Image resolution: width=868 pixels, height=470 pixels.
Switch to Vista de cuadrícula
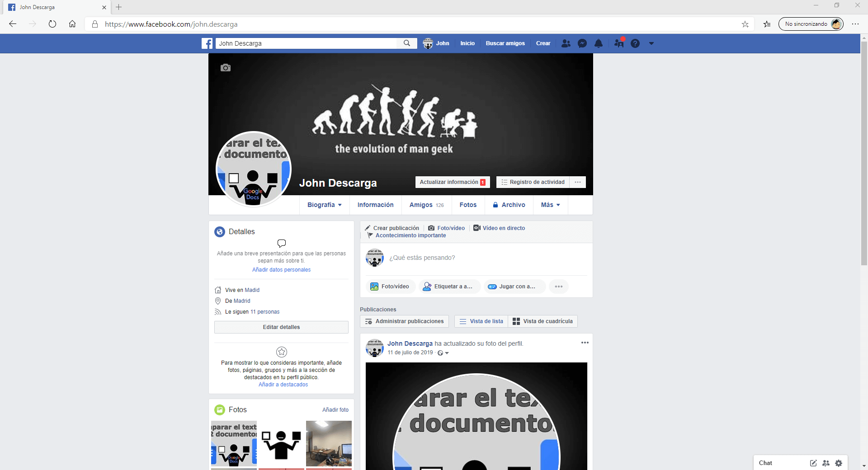[x=542, y=321]
